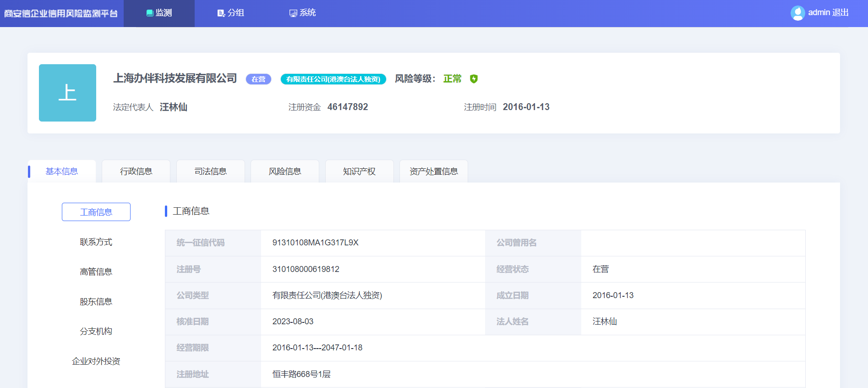Click the 注册号 label cell
This screenshot has width=868, height=388.
coord(213,269)
